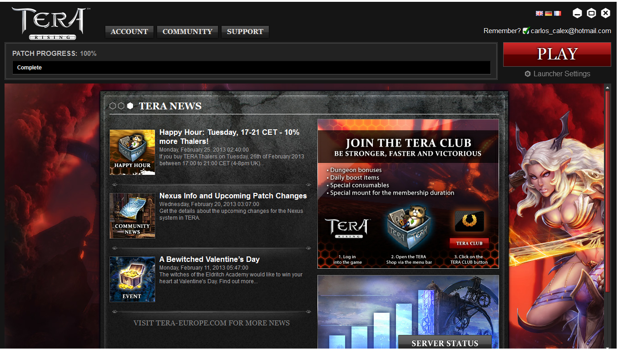Open A Bewitched Valentine's Day article
Screen dimensions: 643x364
pyautogui.click(x=209, y=259)
